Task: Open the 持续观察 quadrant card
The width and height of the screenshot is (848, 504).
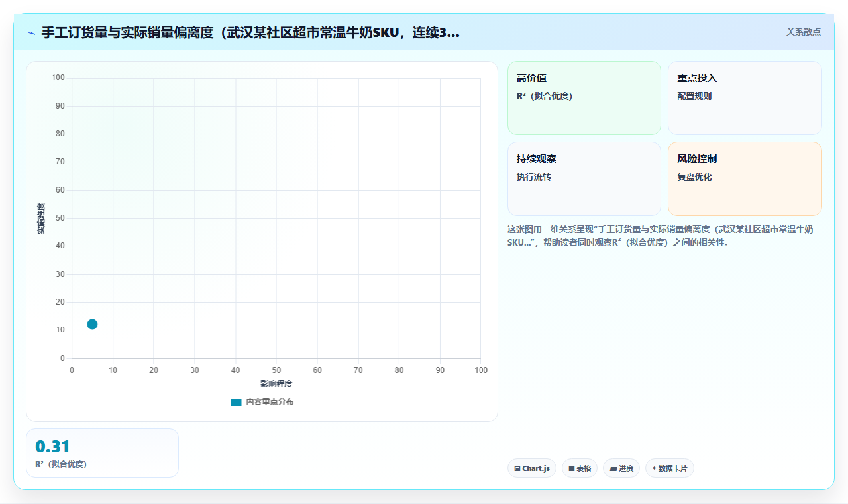Action: click(x=584, y=179)
